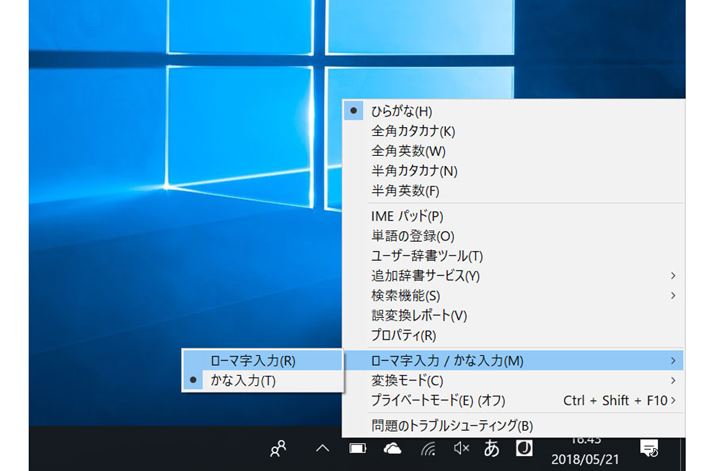Open the Wi-Fi network icon
This screenshot has width=715, height=471.
click(x=427, y=449)
